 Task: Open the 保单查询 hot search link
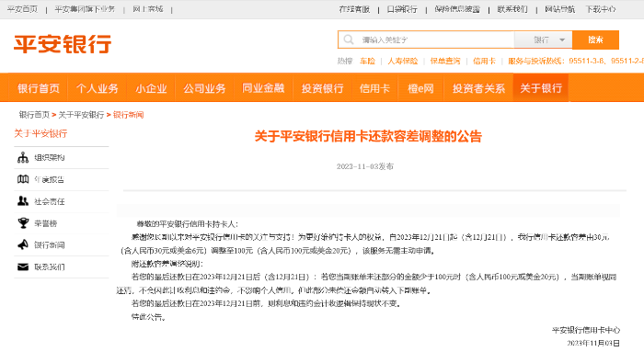(445, 62)
